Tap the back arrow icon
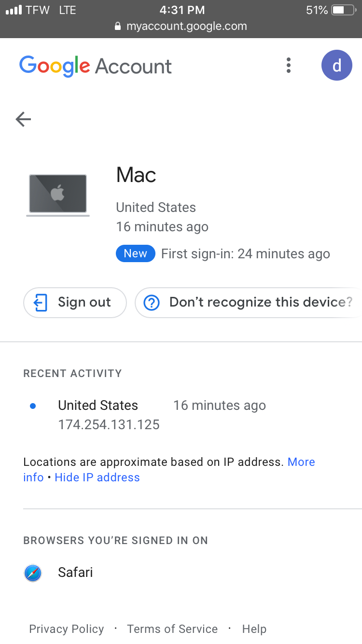The height and width of the screenshot is (644, 362). [x=23, y=119]
